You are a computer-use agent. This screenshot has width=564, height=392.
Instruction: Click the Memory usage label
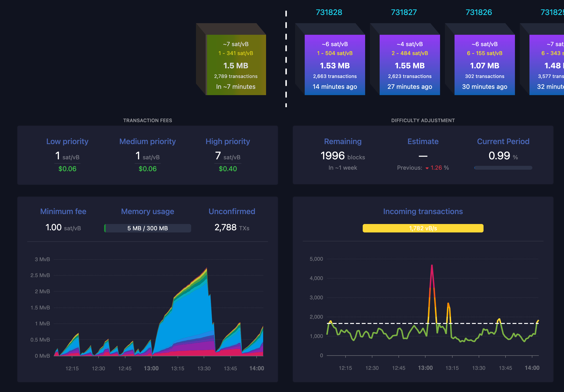click(x=148, y=211)
